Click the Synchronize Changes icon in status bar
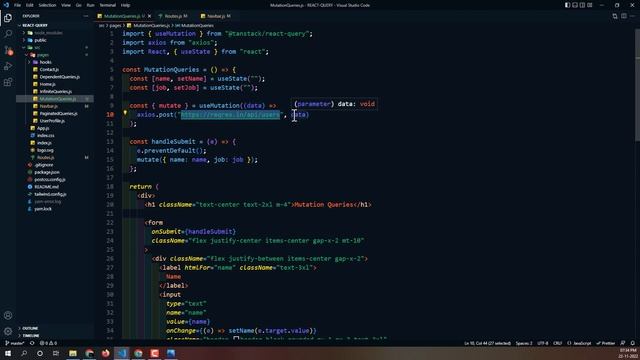Image resolution: width=640 pixels, height=360 pixels. click(x=32, y=343)
